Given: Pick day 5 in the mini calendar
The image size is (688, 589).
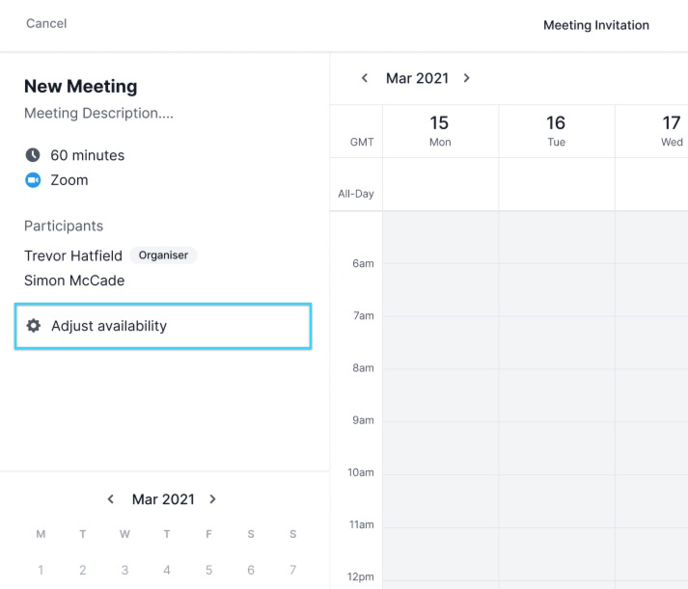Looking at the screenshot, I should [209, 570].
